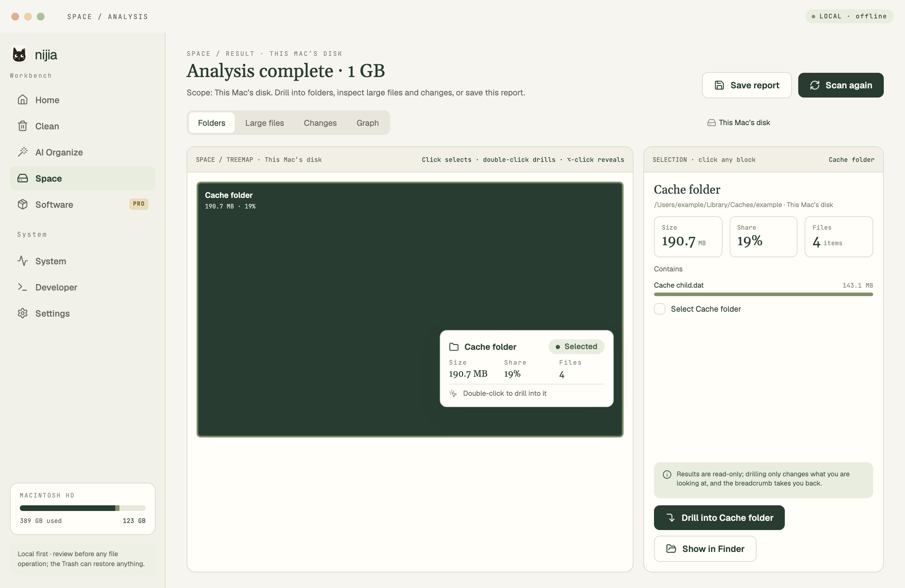Click the Drill into Cache folder button
Screen dimensions: 905x588
719,518
